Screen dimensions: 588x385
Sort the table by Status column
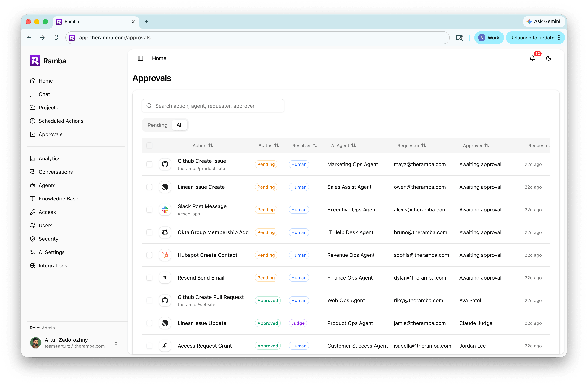269,145
